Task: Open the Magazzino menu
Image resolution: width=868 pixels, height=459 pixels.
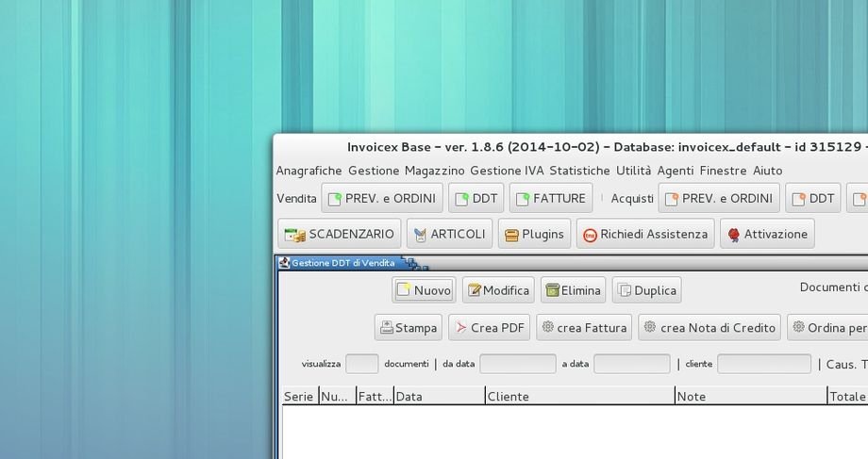Action: [x=435, y=171]
